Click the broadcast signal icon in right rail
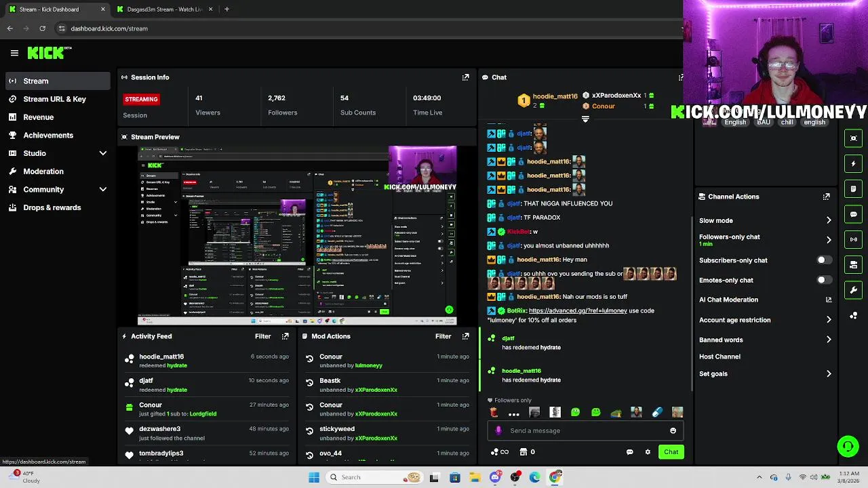Viewport: 868px width, 488px height. [854, 239]
